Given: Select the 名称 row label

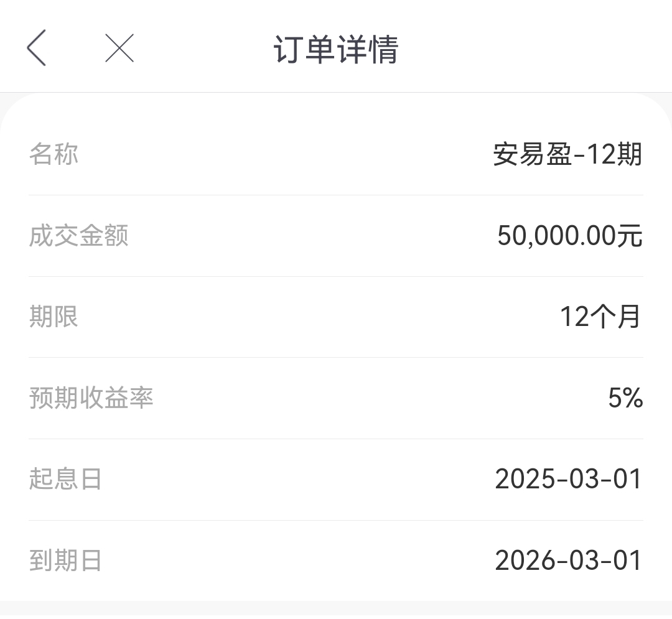Looking at the screenshot, I should pos(54,154).
